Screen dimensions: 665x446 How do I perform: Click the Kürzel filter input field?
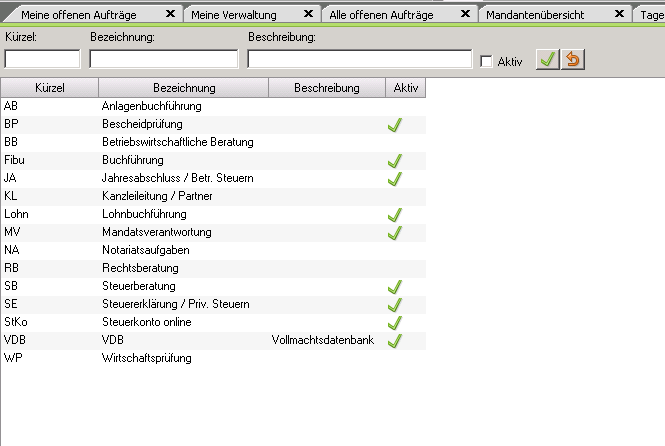click(42, 59)
